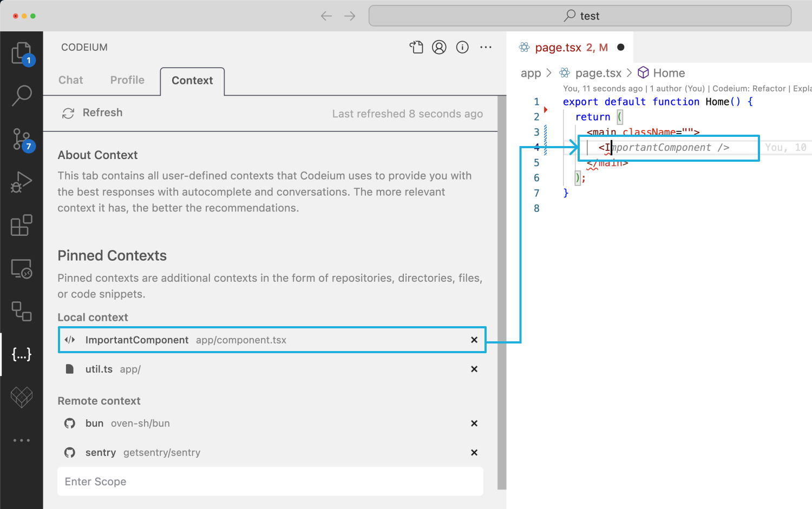Click line number 8 in editor
The image size is (812, 509).
pos(536,208)
